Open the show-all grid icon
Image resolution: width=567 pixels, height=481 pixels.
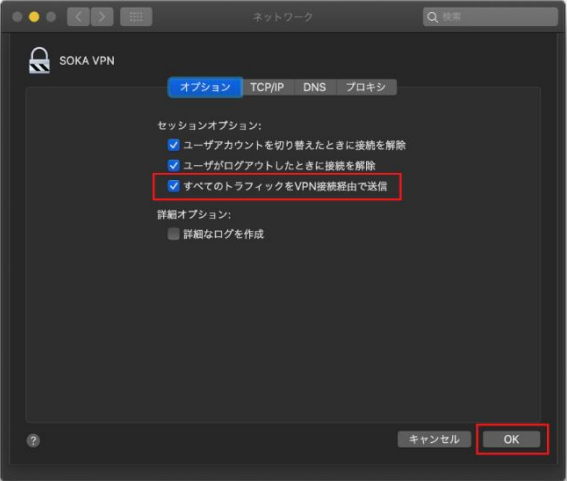[136, 17]
